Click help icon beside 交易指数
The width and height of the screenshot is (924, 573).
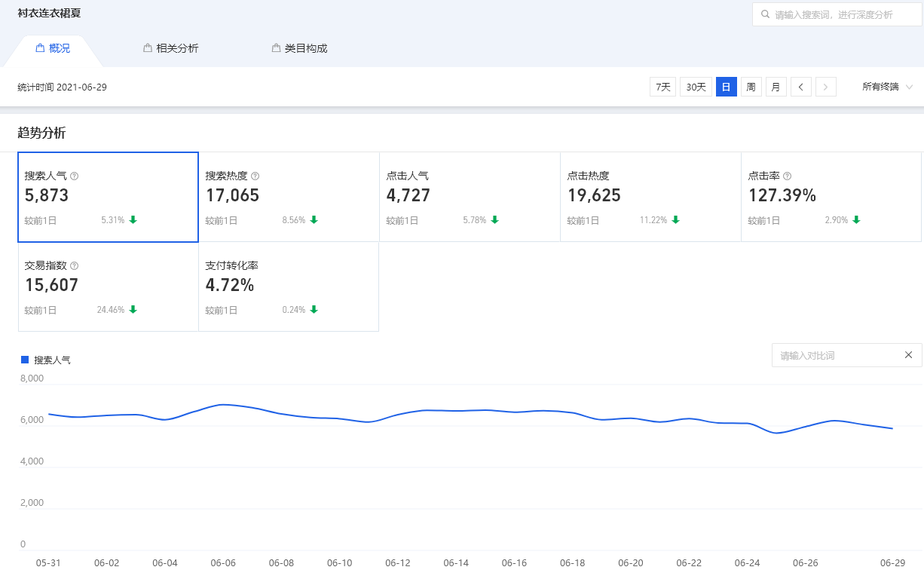click(x=74, y=266)
